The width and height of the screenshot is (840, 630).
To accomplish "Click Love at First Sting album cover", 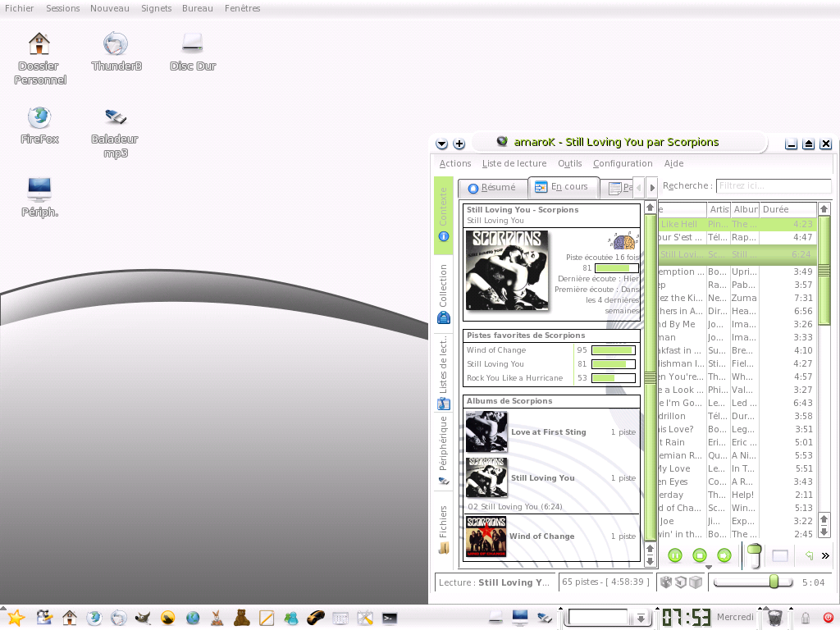I will point(486,431).
